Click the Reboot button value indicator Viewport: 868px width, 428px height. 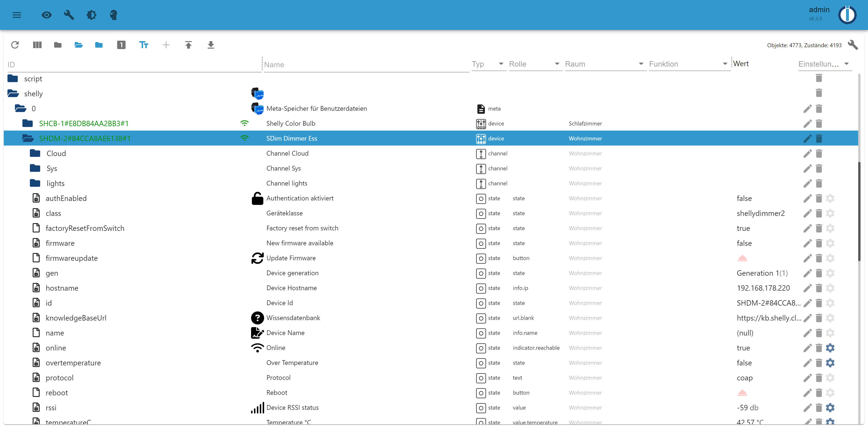coord(742,393)
